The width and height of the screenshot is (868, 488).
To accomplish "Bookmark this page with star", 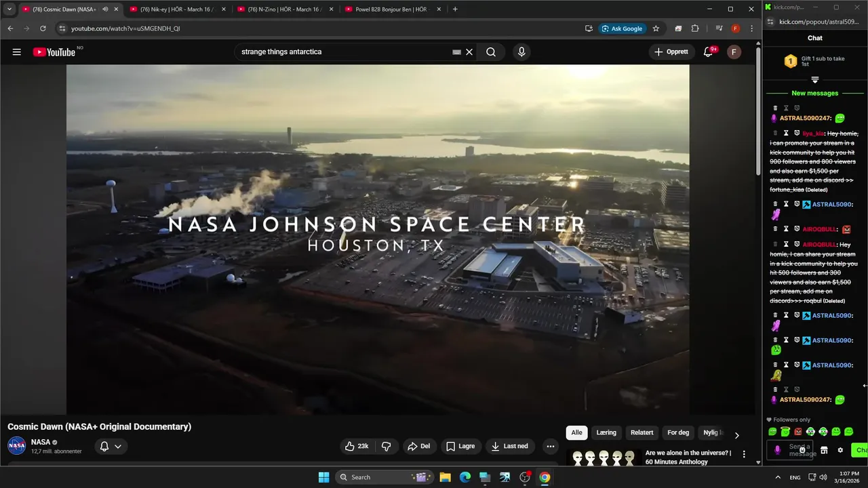I will point(656,28).
